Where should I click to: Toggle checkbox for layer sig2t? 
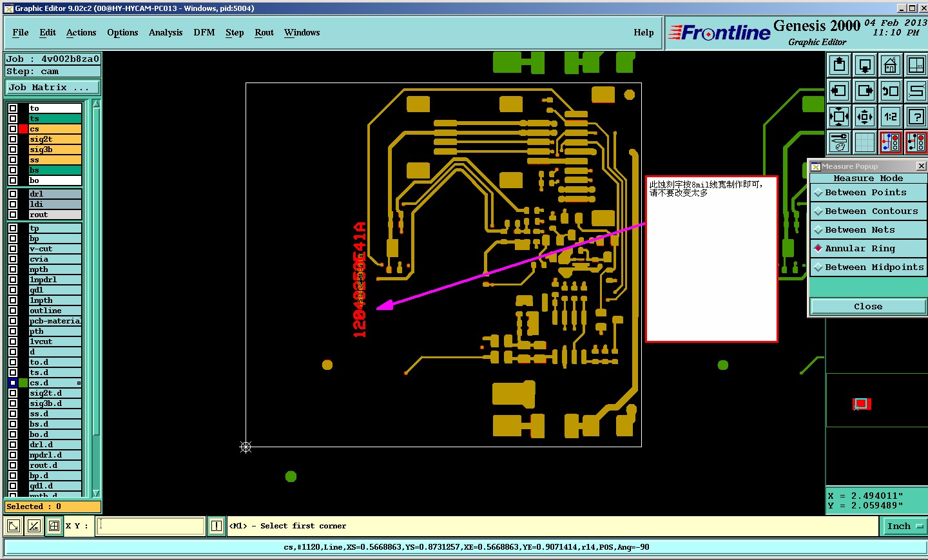pos(13,139)
